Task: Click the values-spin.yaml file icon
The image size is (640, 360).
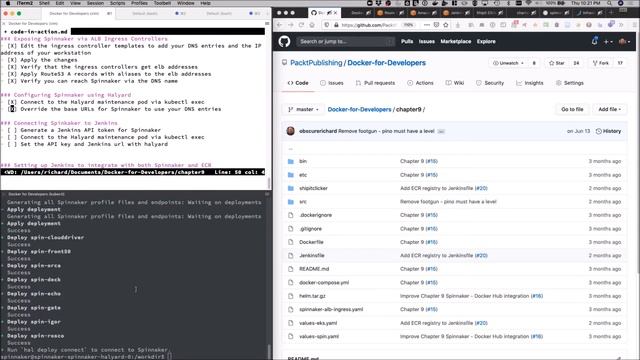Action: tap(291, 336)
